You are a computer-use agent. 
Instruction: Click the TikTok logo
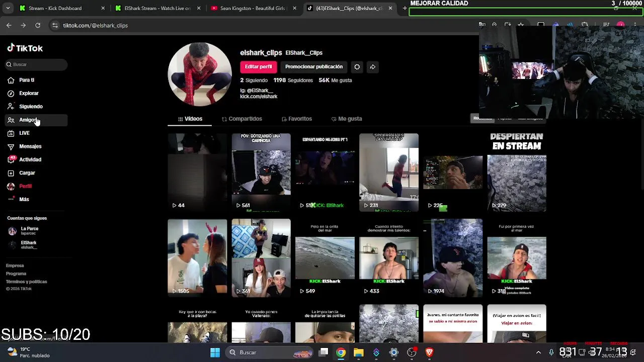coord(25,48)
